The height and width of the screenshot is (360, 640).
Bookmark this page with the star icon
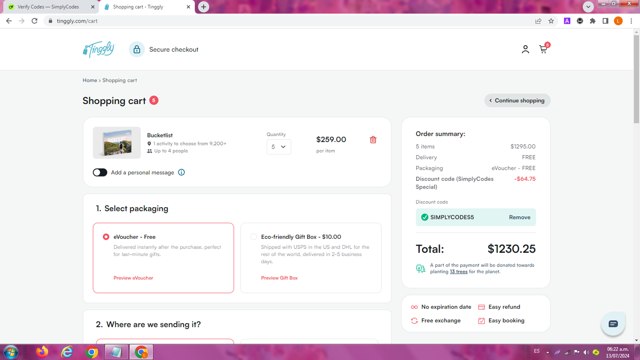coord(551,21)
